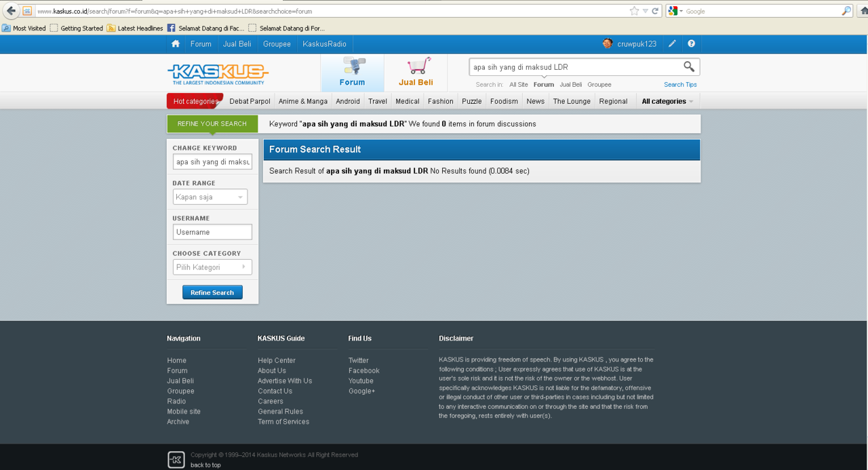This screenshot has height=470, width=868.
Task: Click the cruwpuk123 user avatar
Action: 608,43
